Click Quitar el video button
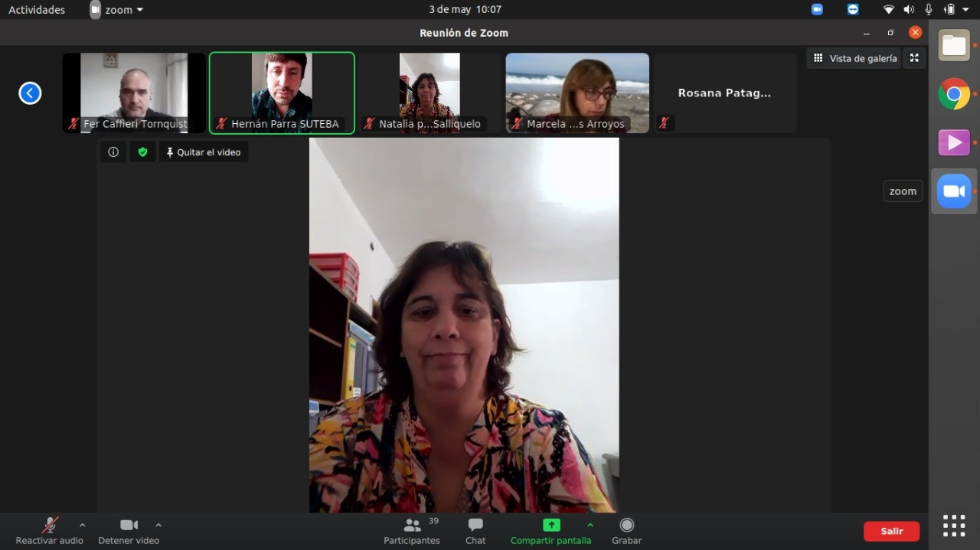Image resolution: width=980 pixels, height=550 pixels. (x=204, y=152)
